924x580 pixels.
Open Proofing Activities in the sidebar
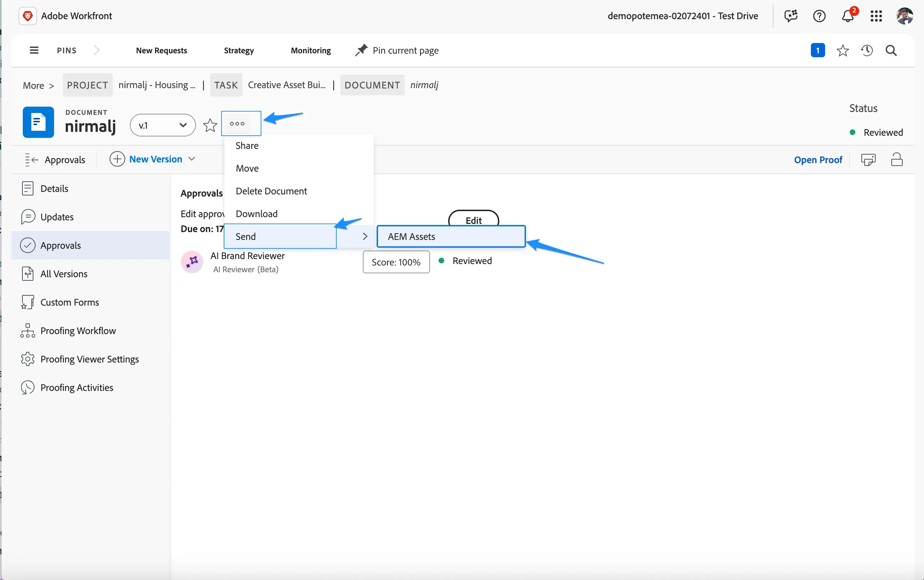tap(91, 387)
